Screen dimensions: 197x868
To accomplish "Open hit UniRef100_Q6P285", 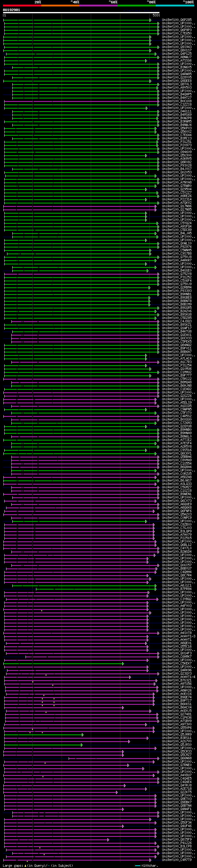I will tap(177, 20).
